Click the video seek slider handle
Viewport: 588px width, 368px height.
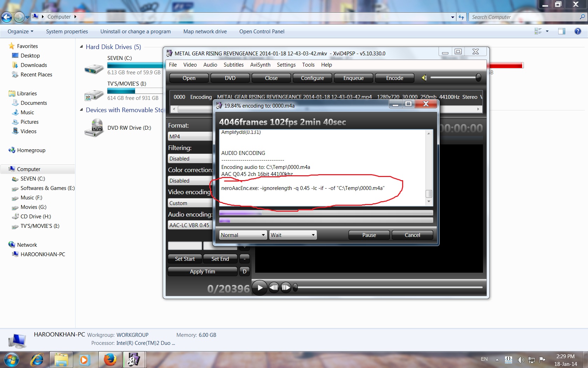[x=295, y=288]
